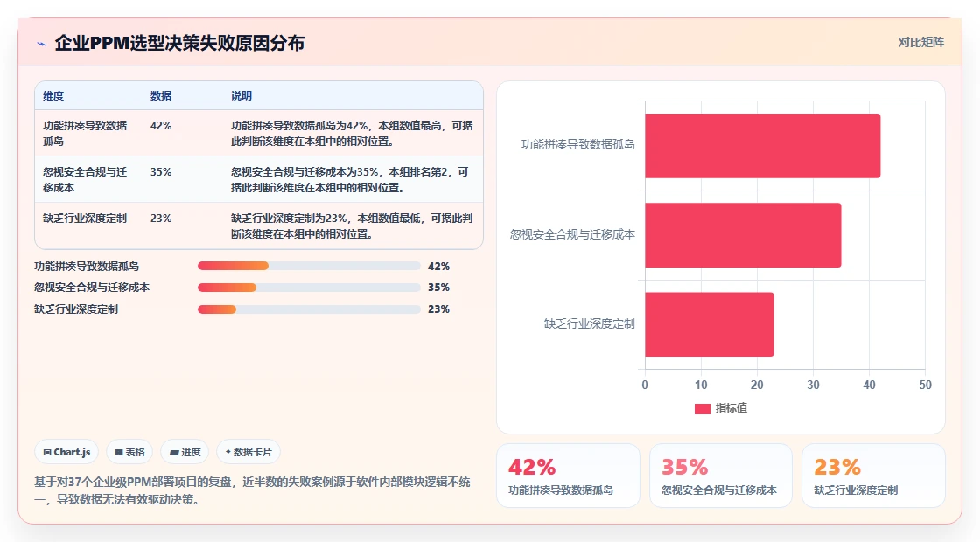The width and height of the screenshot is (980, 542).
Task: Click the title 企业PPM选型决策失败原因分布
Action: pos(179,43)
